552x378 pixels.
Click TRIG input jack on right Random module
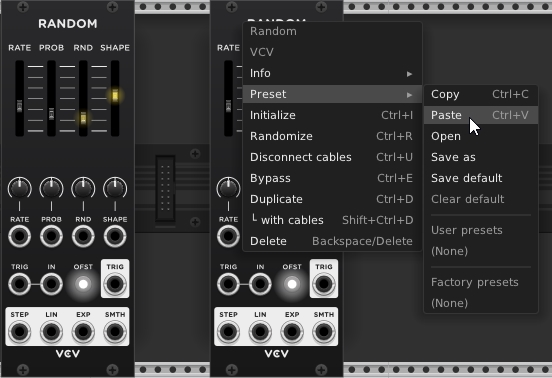tap(228, 284)
